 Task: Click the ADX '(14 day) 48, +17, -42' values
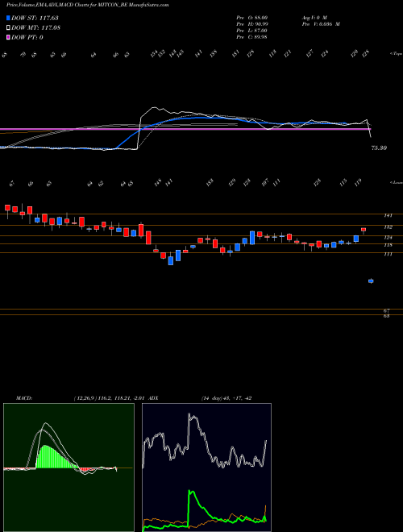(x=226, y=397)
